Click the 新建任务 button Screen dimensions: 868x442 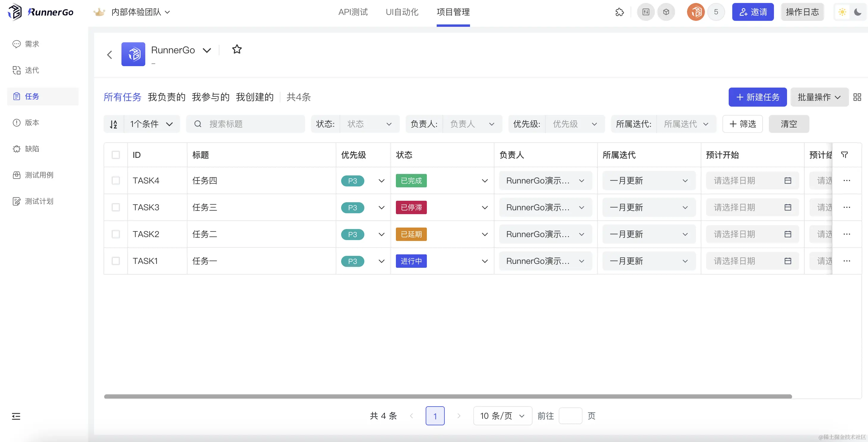pos(758,97)
